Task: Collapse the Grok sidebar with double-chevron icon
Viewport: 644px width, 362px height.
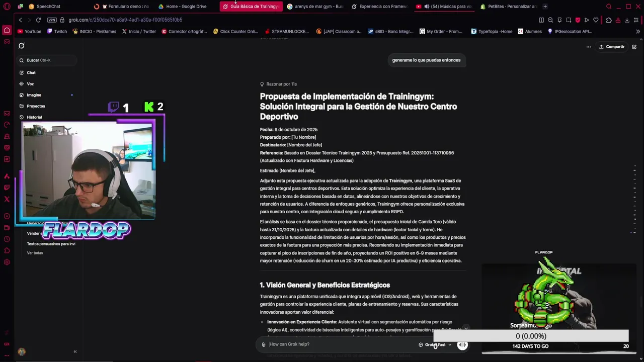Action: click(75, 351)
